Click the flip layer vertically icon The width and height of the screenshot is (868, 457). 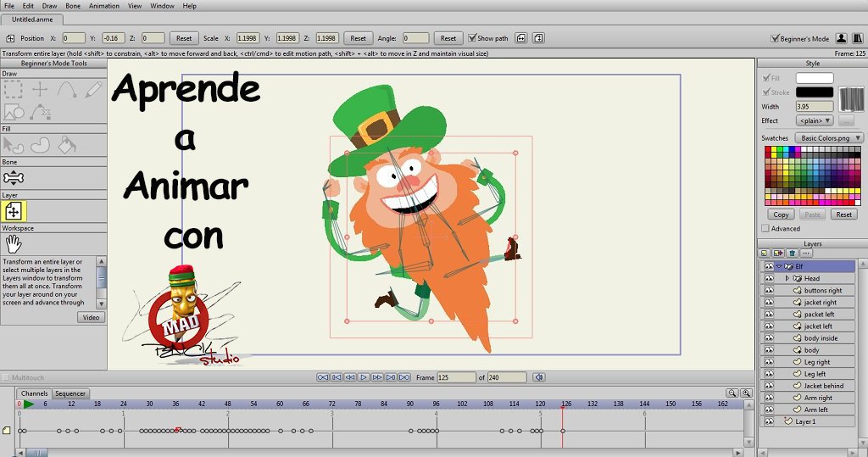click(538, 37)
